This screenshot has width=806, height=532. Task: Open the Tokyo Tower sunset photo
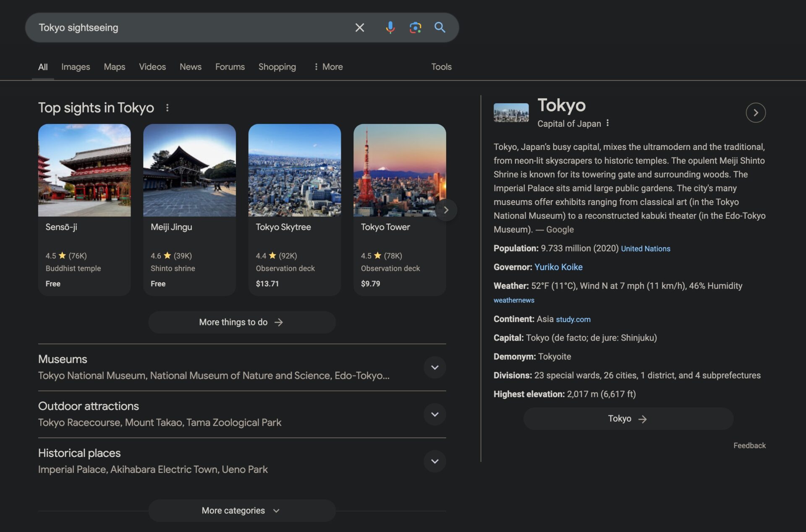click(x=400, y=170)
